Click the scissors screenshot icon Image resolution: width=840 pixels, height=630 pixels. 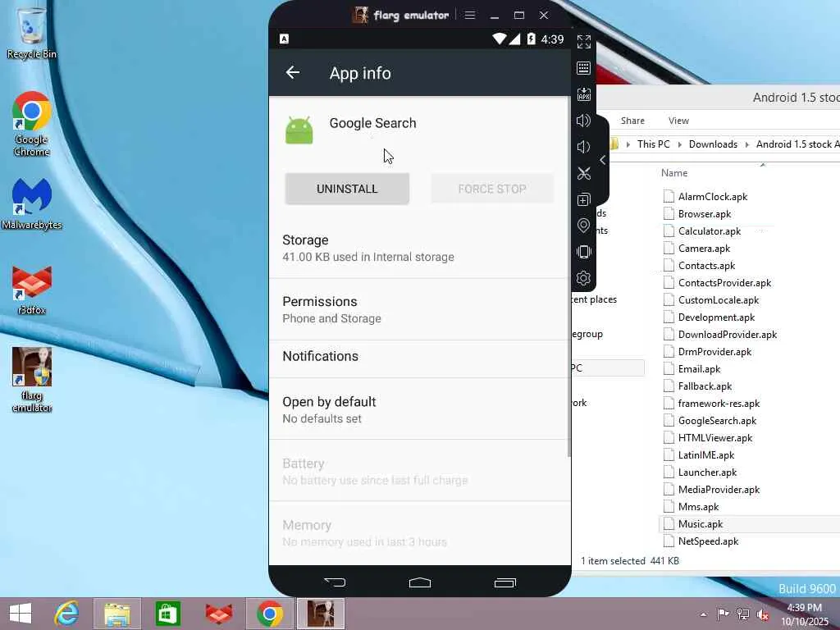pyautogui.click(x=583, y=173)
